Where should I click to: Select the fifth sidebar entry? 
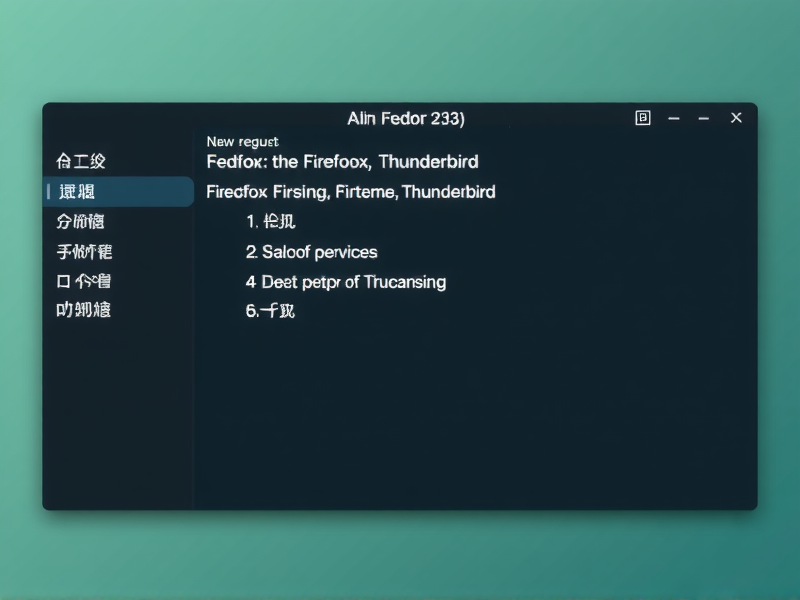pyautogui.click(x=83, y=281)
